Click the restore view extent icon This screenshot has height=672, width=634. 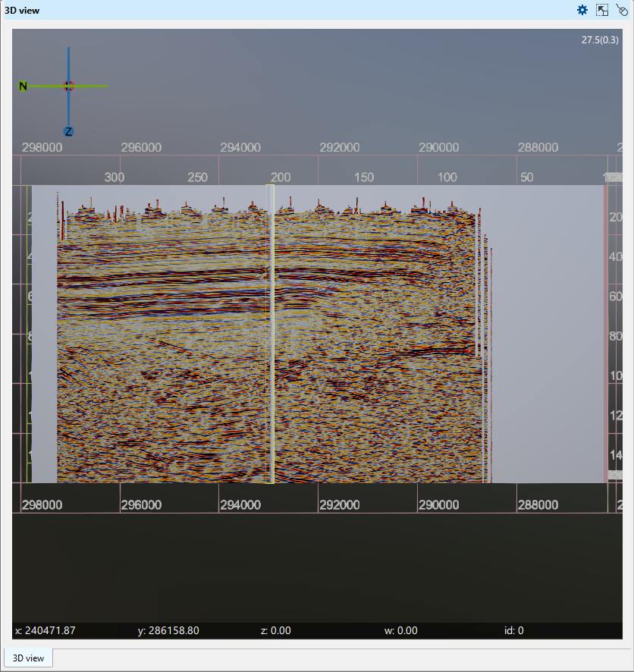(x=602, y=10)
